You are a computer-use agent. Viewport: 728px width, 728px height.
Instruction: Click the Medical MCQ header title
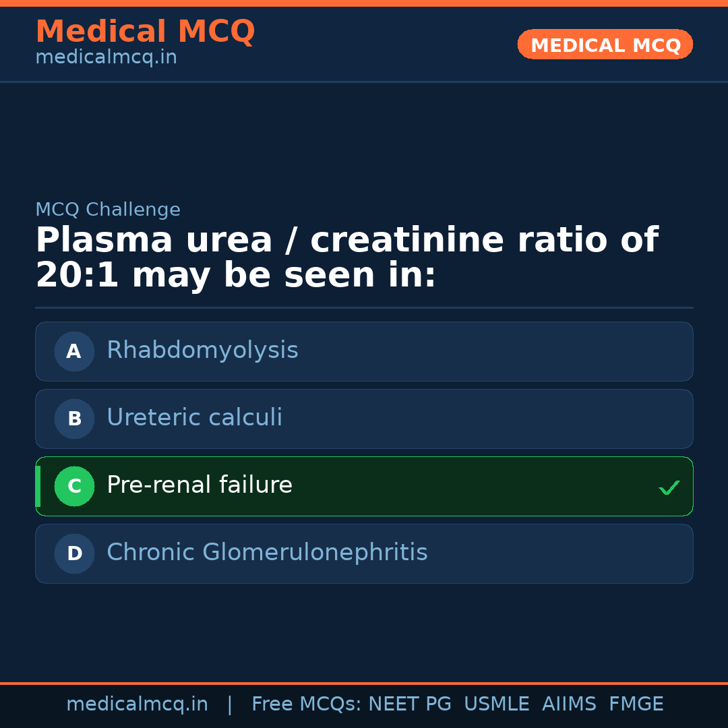[145, 32]
